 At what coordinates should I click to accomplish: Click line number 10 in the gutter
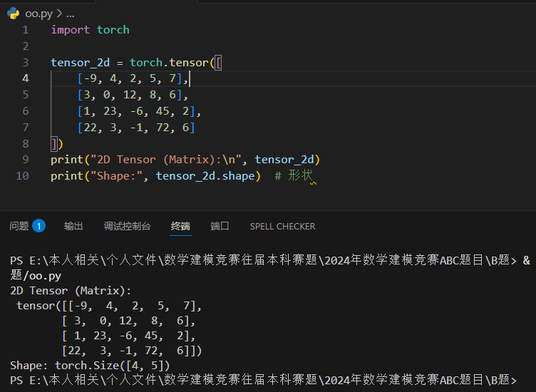(x=22, y=176)
